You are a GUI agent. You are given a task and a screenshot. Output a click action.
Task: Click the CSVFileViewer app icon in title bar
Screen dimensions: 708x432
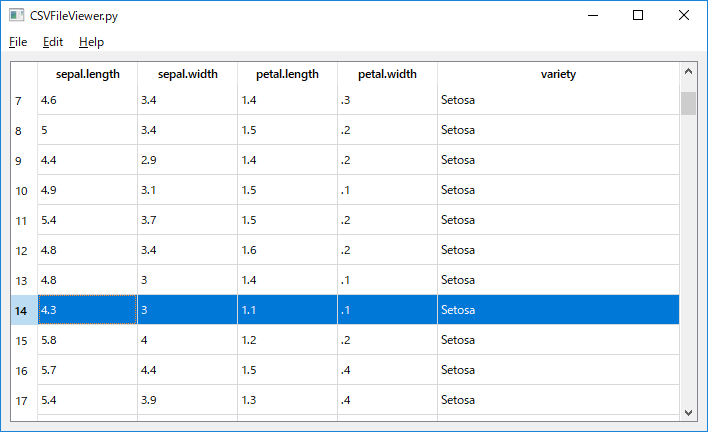click(16, 15)
